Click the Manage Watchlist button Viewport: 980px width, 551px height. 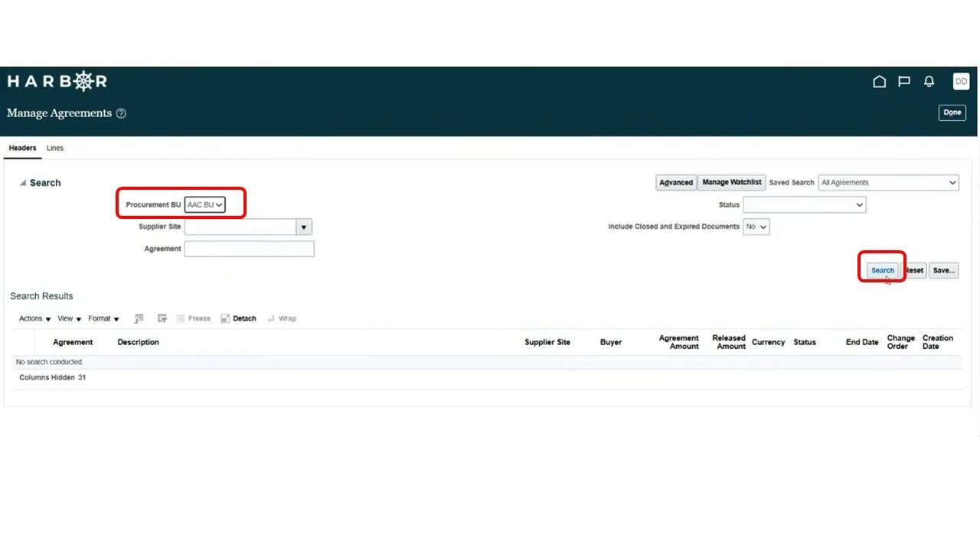(x=731, y=182)
